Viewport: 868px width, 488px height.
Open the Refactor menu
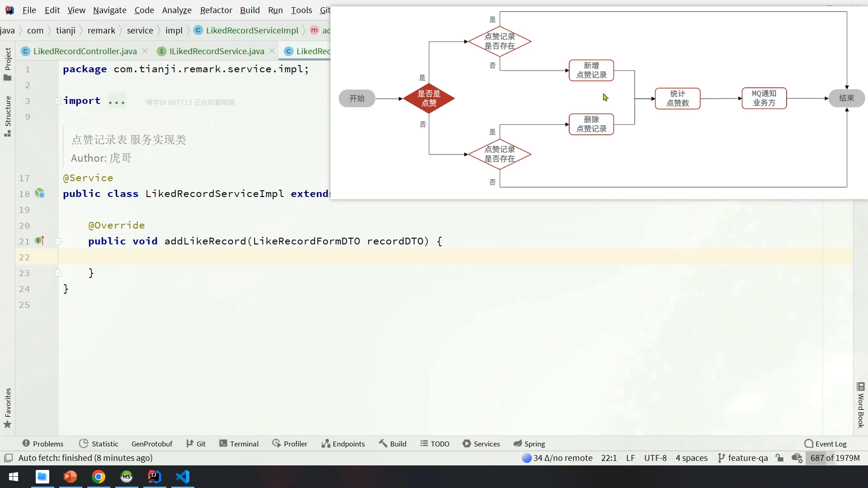(x=216, y=10)
